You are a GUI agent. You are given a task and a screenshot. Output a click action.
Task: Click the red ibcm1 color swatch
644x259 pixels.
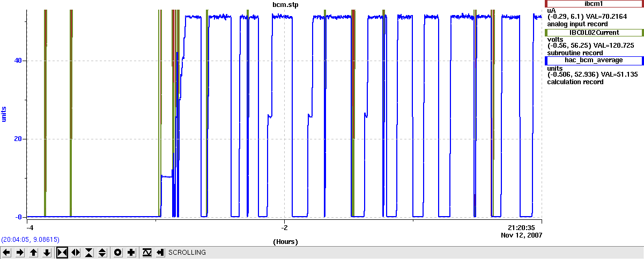coord(546,4)
